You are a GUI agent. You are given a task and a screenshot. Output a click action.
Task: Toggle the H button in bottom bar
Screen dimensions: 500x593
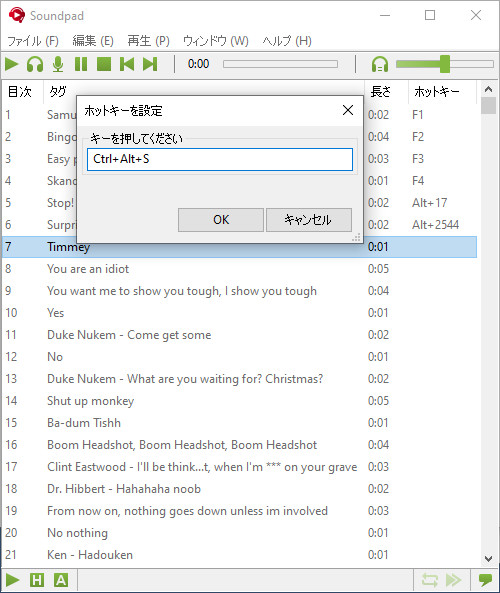click(37, 580)
